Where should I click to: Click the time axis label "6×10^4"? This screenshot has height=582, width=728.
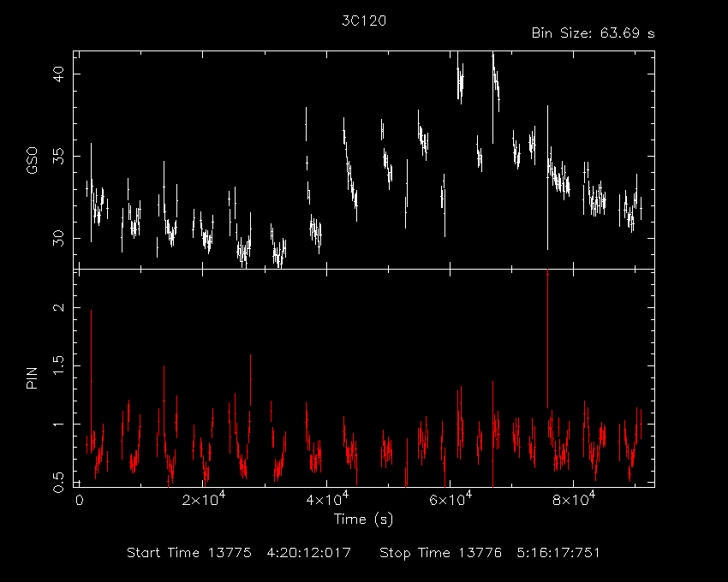pyautogui.click(x=451, y=499)
